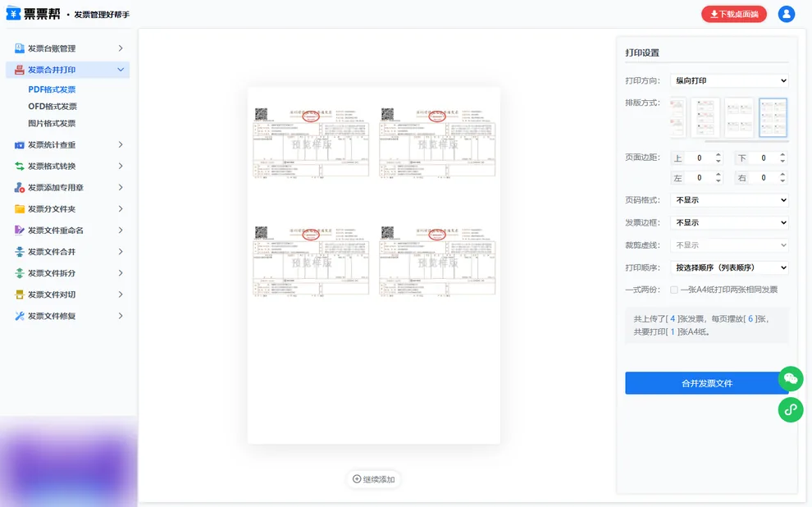Click the 发票文件重命名 pencil icon
The image size is (812, 507).
tap(20, 230)
